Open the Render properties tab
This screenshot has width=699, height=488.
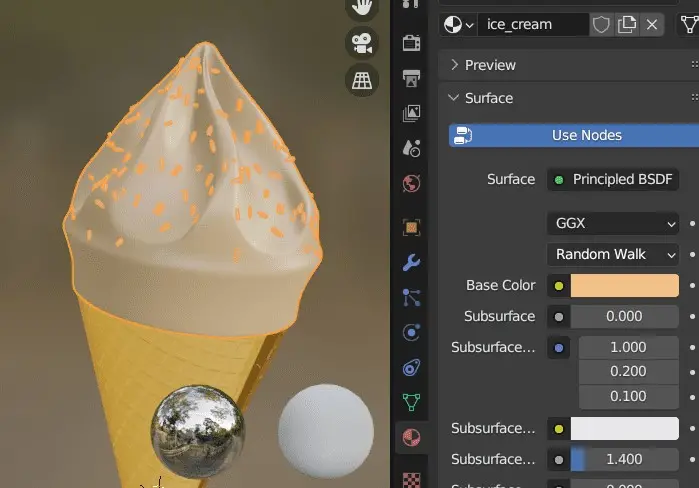point(411,43)
